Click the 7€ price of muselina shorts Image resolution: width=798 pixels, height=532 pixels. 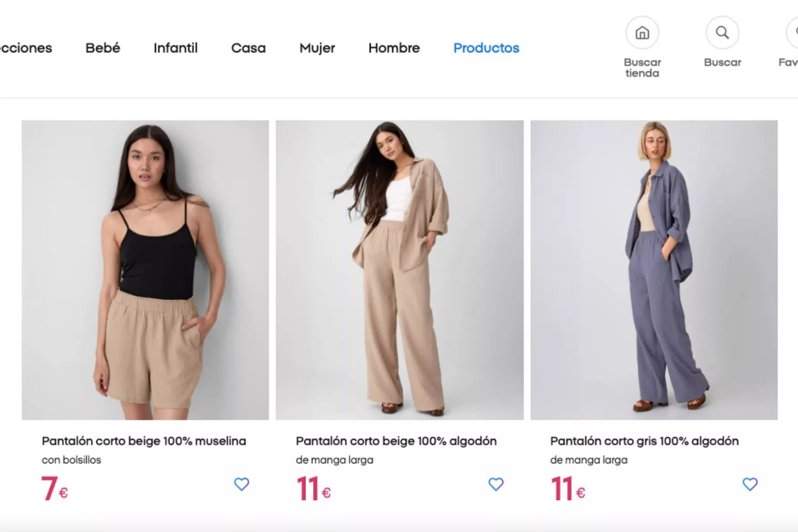pos(54,488)
